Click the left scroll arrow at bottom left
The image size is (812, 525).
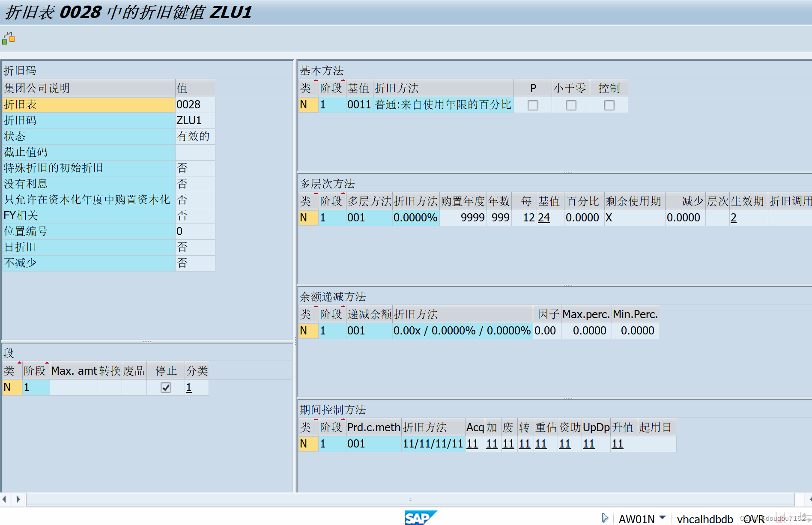click(6, 499)
